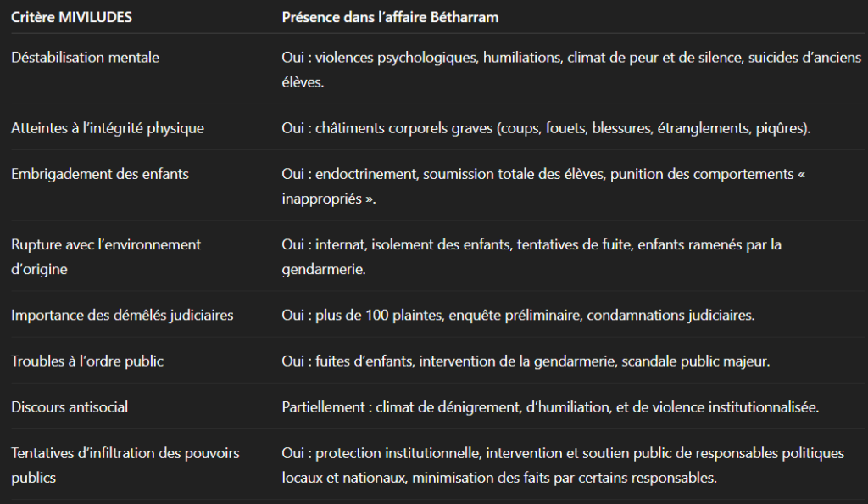The image size is (868, 504).
Task: Click the word 'Partiellement' in the table
Action: [323, 406]
